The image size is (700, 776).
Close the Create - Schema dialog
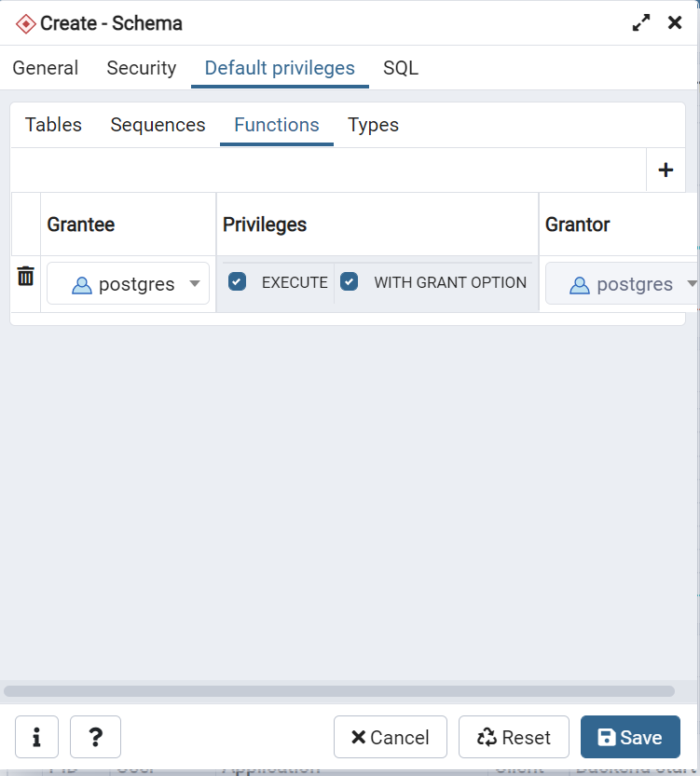click(675, 22)
